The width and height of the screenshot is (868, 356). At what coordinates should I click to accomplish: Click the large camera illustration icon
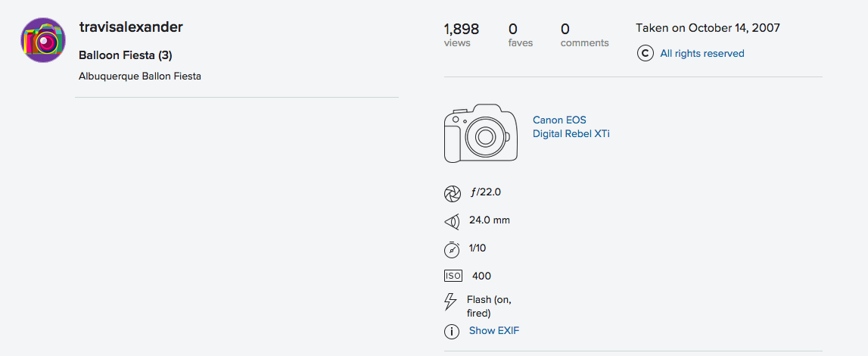(x=481, y=133)
